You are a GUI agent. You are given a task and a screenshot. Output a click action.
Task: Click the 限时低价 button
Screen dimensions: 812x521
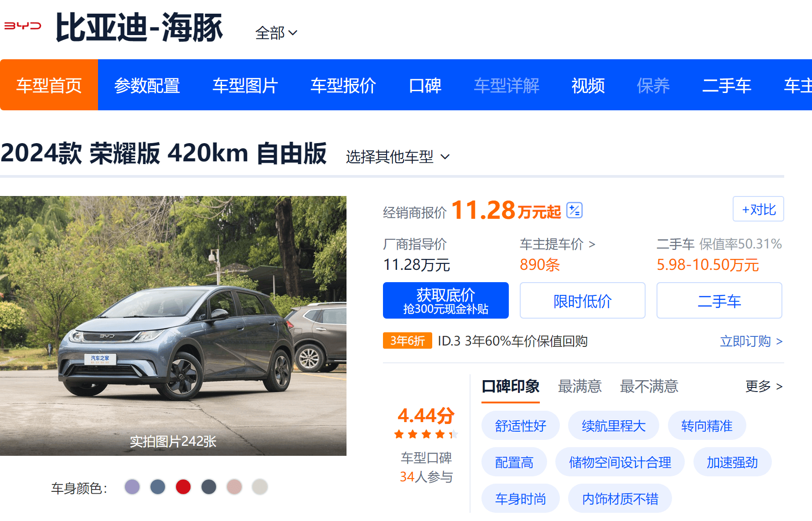pos(582,300)
